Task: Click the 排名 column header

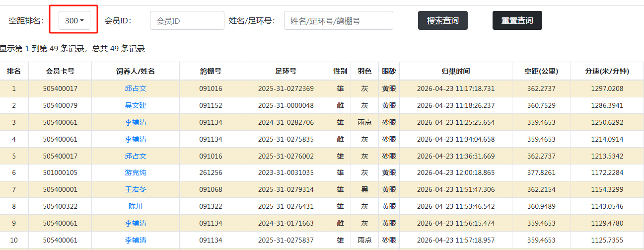Action: click(x=14, y=71)
